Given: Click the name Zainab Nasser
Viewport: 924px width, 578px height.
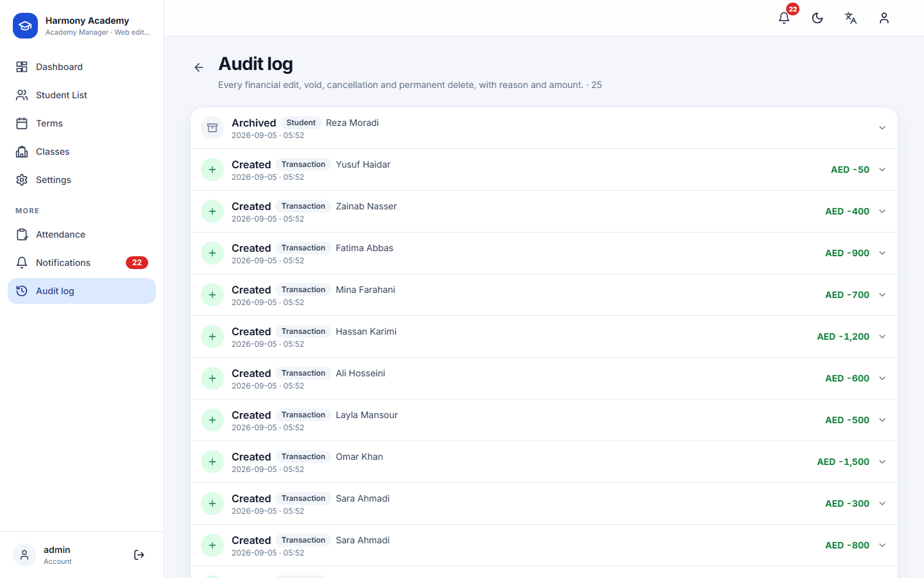Looking at the screenshot, I should (366, 206).
